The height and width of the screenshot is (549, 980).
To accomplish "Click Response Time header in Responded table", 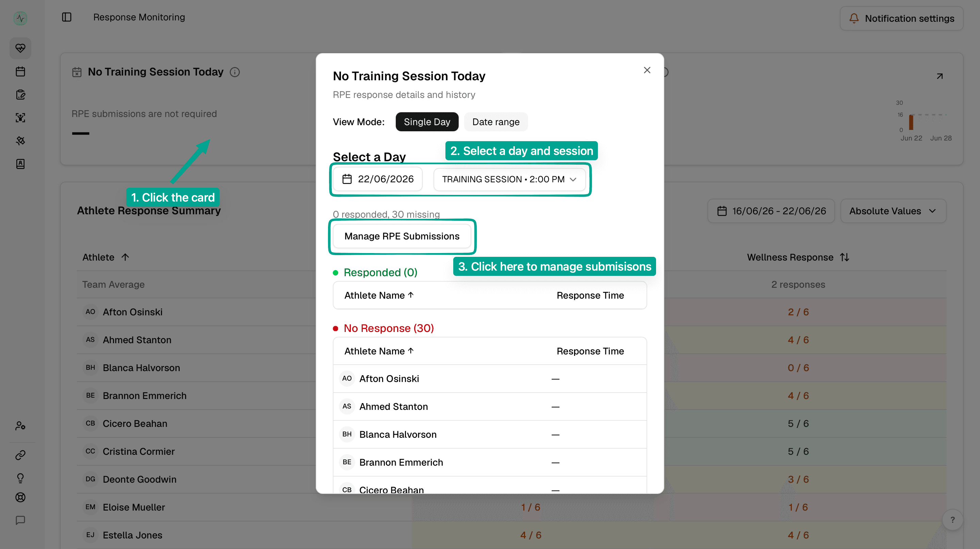I will (x=590, y=295).
